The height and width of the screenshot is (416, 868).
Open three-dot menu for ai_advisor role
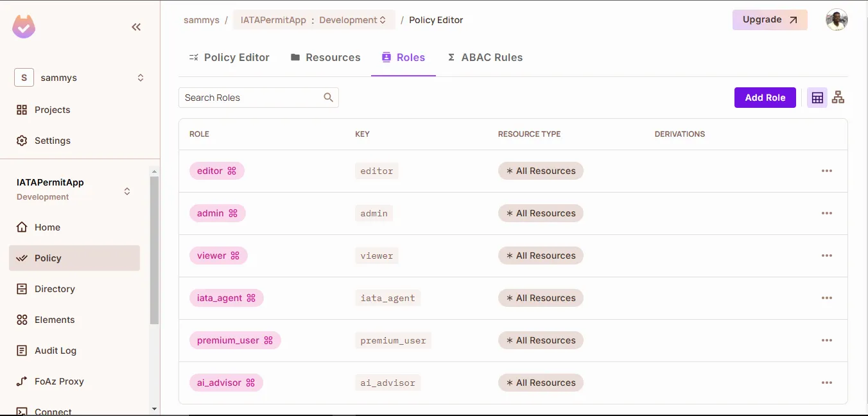826,383
